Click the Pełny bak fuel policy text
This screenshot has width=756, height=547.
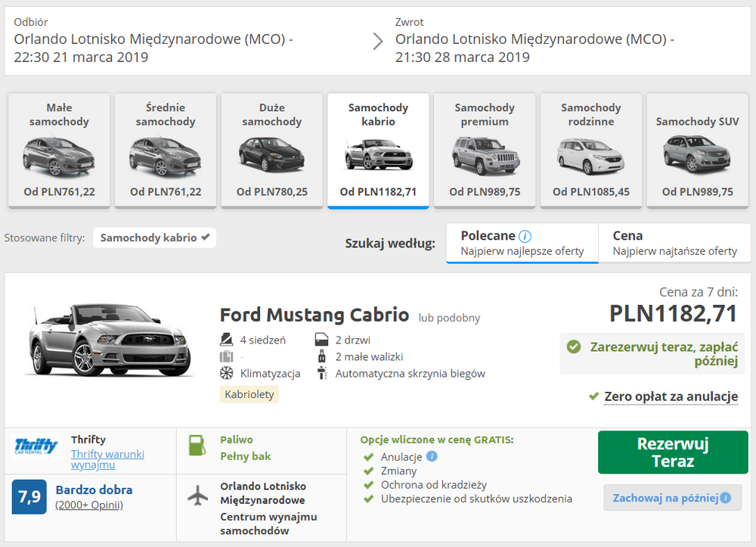point(246,456)
